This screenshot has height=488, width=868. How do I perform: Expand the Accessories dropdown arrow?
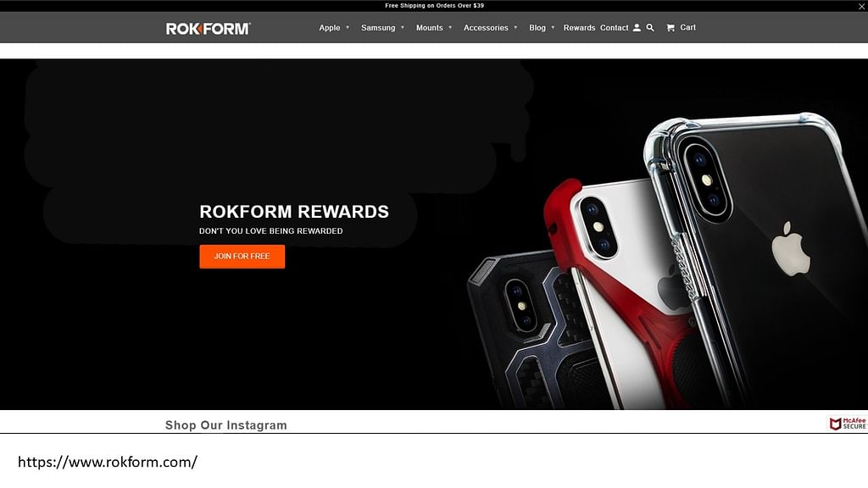point(515,28)
